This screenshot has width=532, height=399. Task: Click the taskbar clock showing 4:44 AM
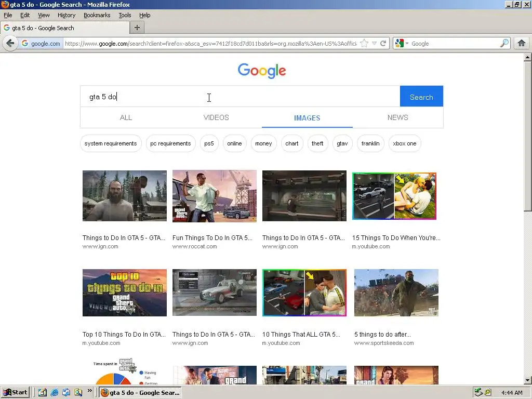[512, 393]
